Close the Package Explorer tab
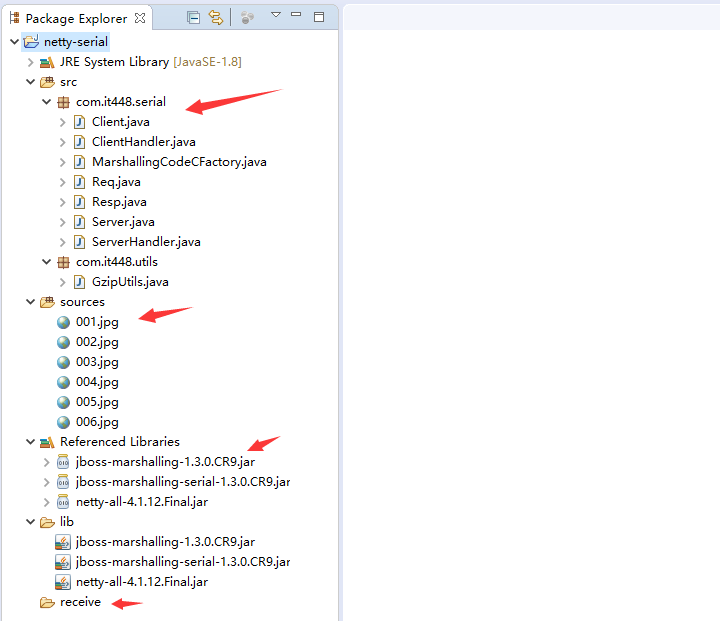The image size is (720, 621). coord(140,18)
